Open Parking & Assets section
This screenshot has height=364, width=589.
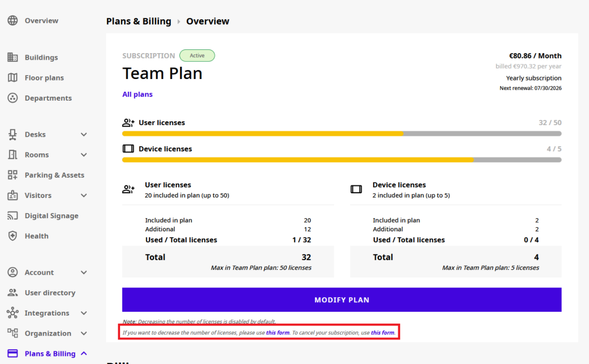click(x=55, y=175)
